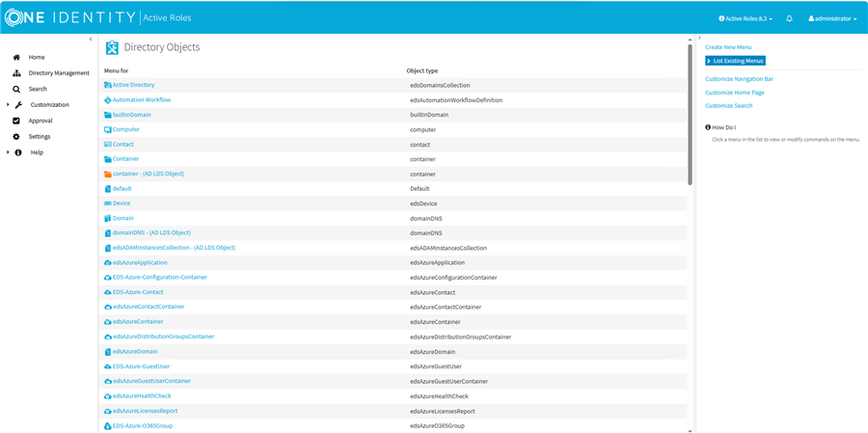Viewport: 868px width, 433px height.
Task: Open the Container menu link
Action: (x=125, y=159)
